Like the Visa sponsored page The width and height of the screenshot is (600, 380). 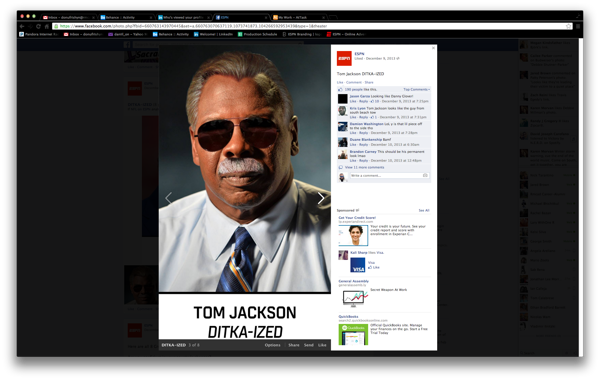(374, 267)
